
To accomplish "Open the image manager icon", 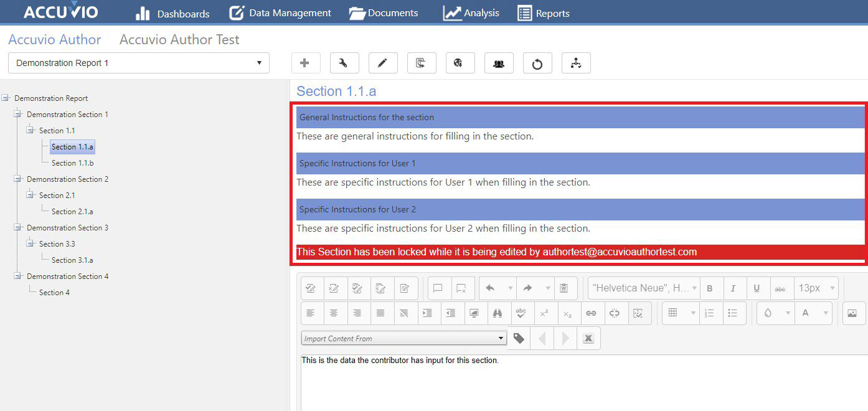I will [x=853, y=313].
